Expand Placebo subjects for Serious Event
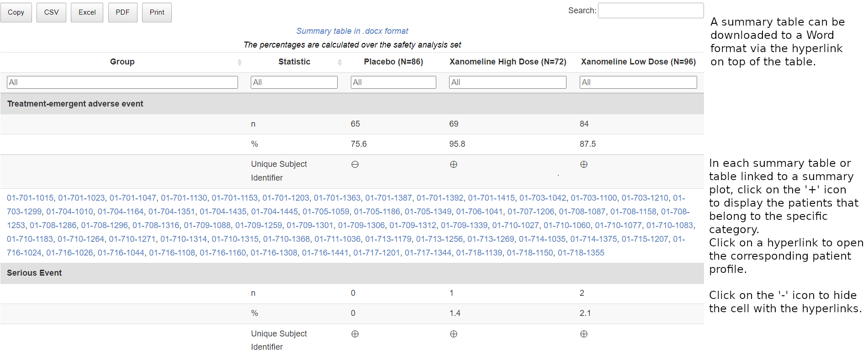 (355, 334)
